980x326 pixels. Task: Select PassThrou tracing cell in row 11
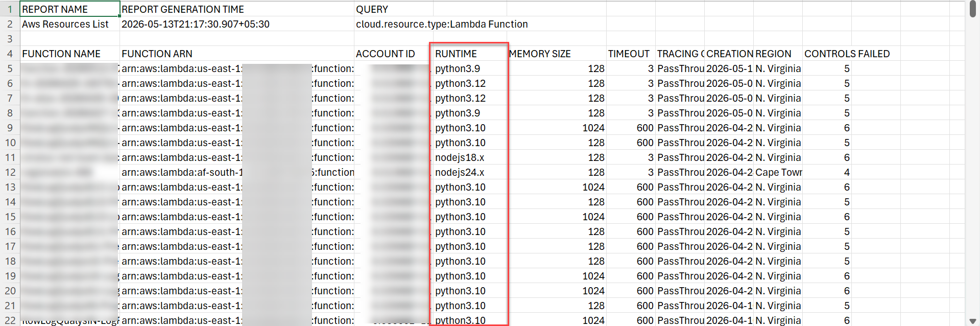pyautogui.click(x=680, y=157)
